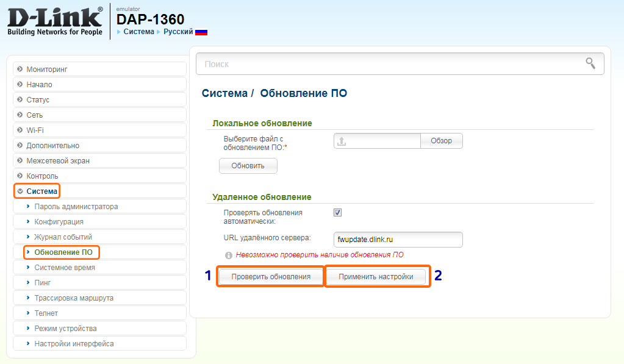Click the Система breadcrumb link in header
The height and width of the screenshot is (364, 624).
[x=138, y=32]
